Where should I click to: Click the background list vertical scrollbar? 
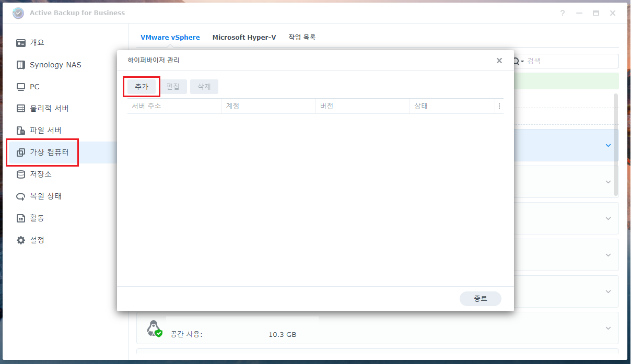pos(616,144)
